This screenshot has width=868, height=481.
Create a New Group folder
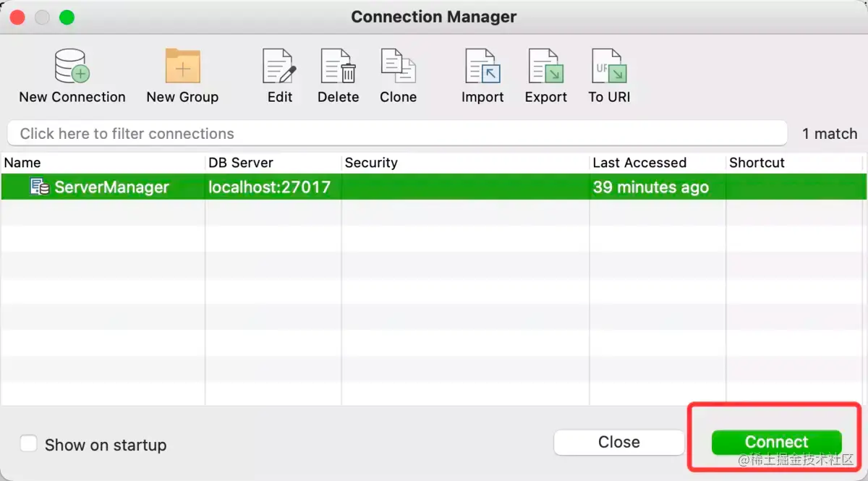coord(182,67)
